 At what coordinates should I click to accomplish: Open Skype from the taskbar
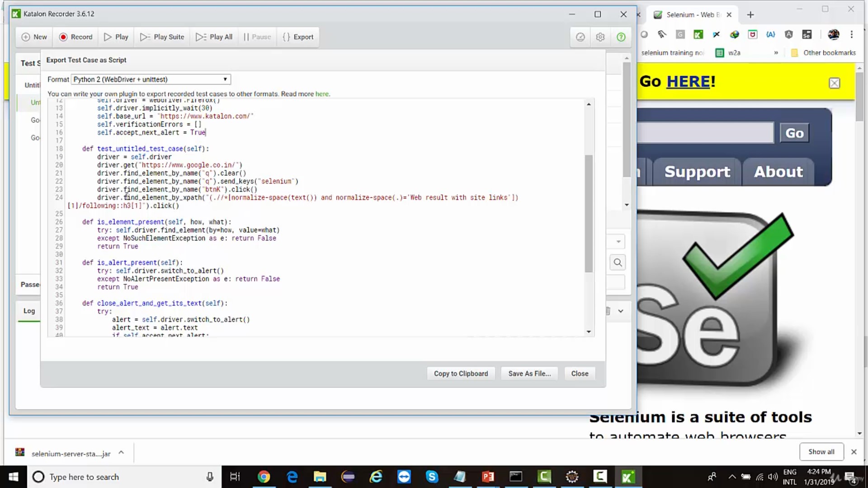pyautogui.click(x=432, y=477)
